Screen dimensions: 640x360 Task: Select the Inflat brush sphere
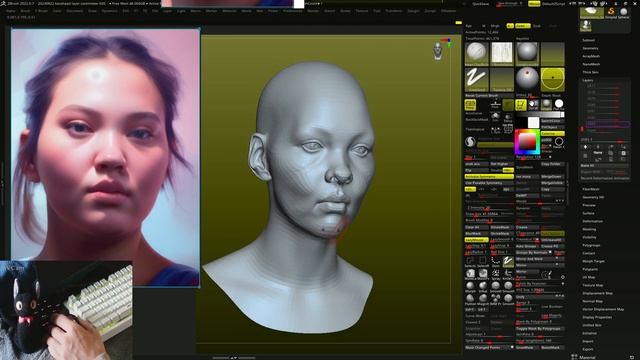(483, 286)
